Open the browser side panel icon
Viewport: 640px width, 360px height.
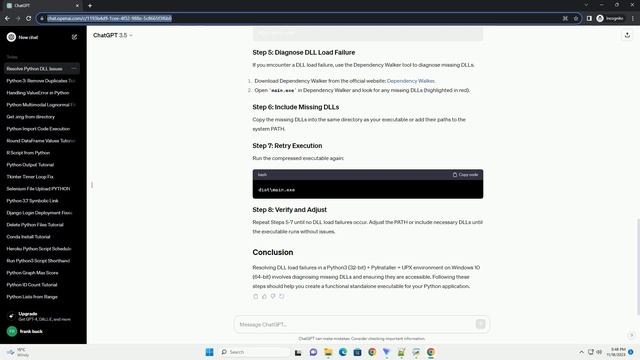(589, 18)
